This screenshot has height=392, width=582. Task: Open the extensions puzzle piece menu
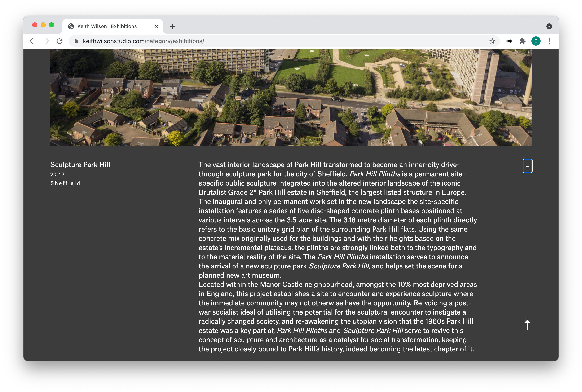(522, 41)
